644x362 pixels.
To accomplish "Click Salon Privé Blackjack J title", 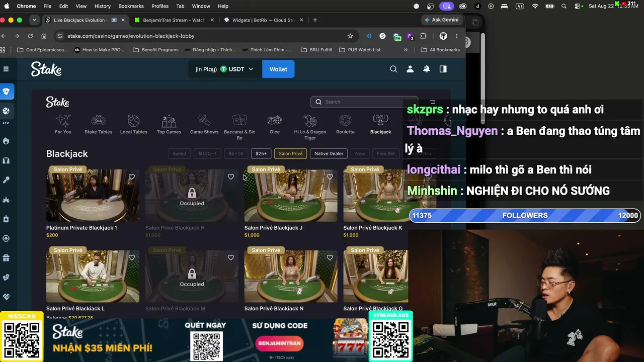I will (273, 228).
